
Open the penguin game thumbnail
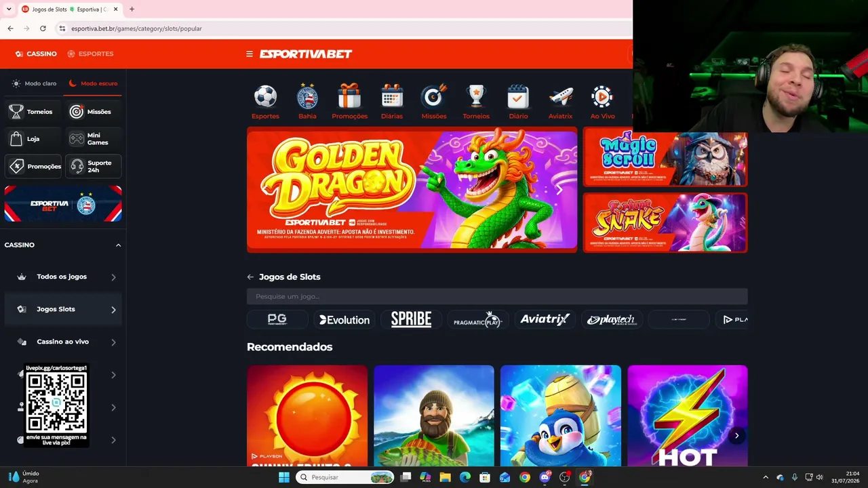[561, 415]
